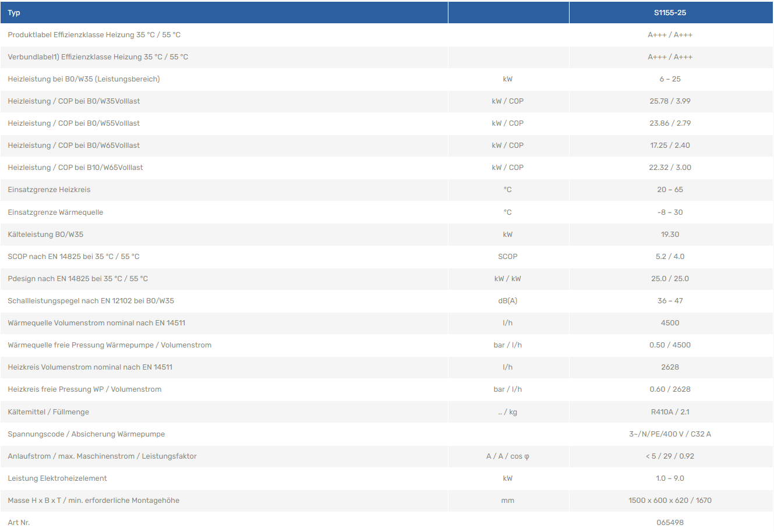Select the Wärmequelle Volumenstrom nominal row label

(x=97, y=323)
